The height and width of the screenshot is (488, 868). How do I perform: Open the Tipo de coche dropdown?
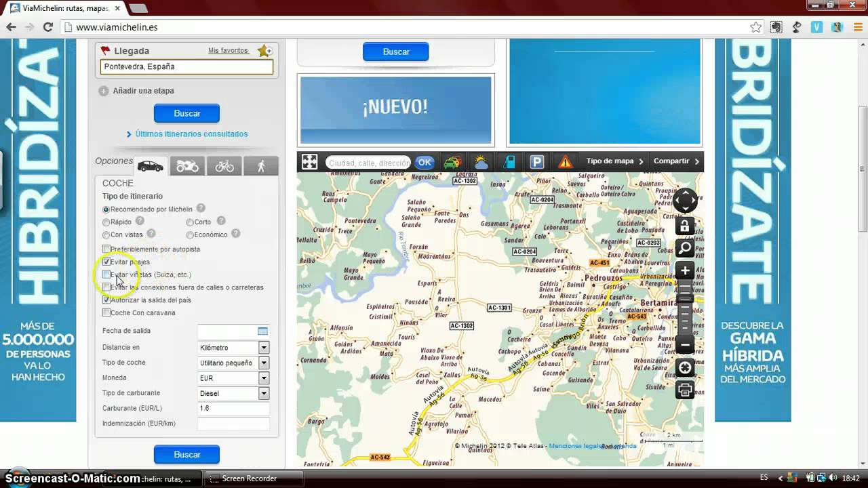[233, 363]
